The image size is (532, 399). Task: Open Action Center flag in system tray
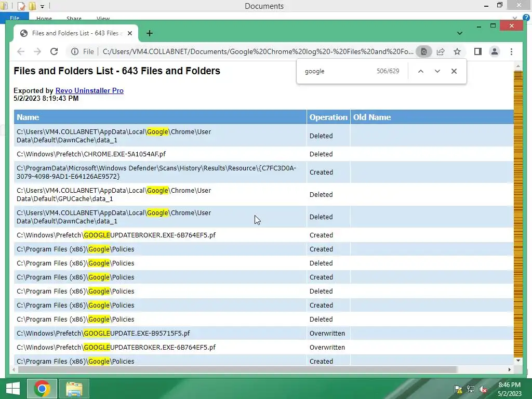458,389
